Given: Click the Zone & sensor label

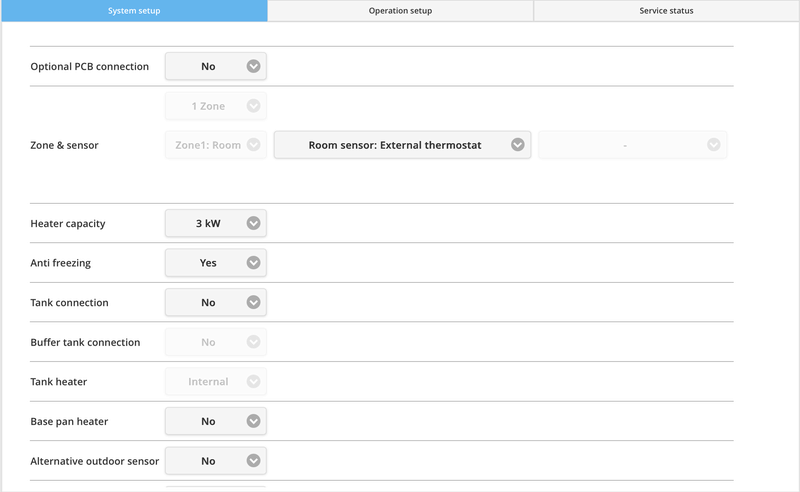Looking at the screenshot, I should (64, 145).
